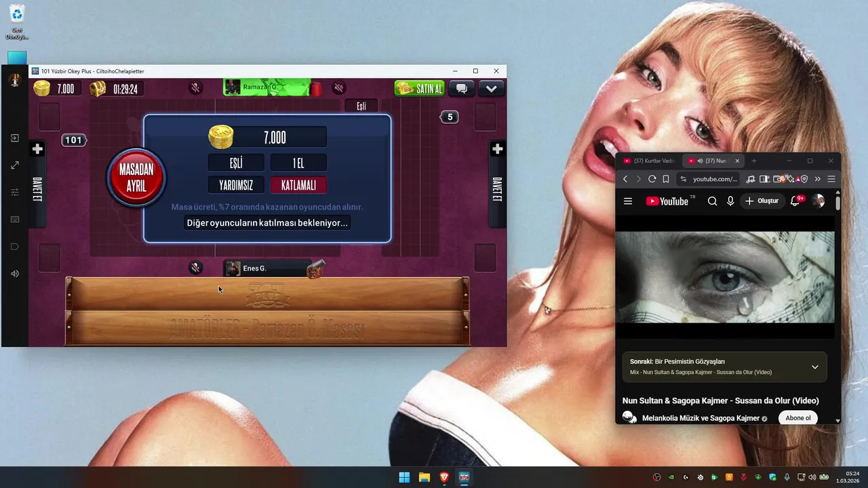The height and width of the screenshot is (488, 868).
Task: Go back in the browser
Action: click(625, 179)
